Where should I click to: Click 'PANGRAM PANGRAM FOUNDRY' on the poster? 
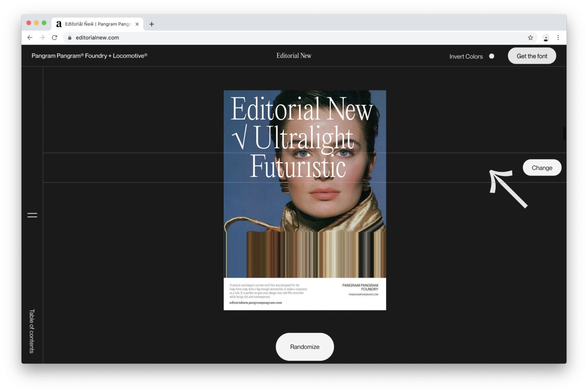click(360, 287)
